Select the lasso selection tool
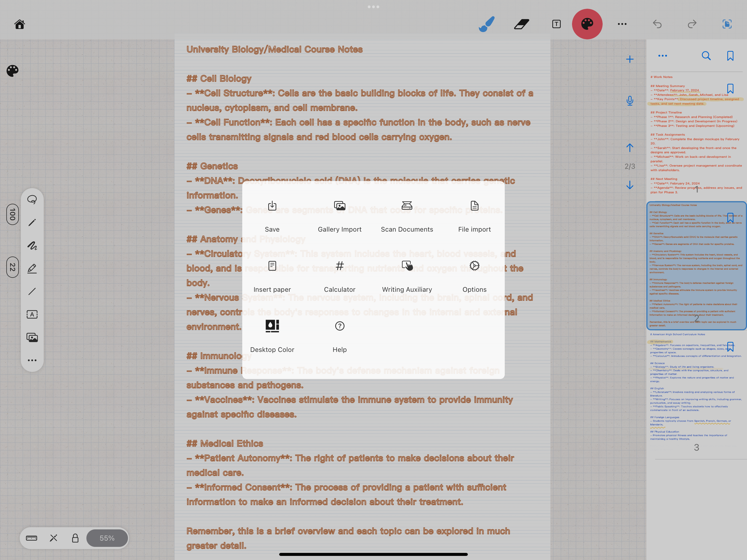The width and height of the screenshot is (747, 560). (x=32, y=200)
